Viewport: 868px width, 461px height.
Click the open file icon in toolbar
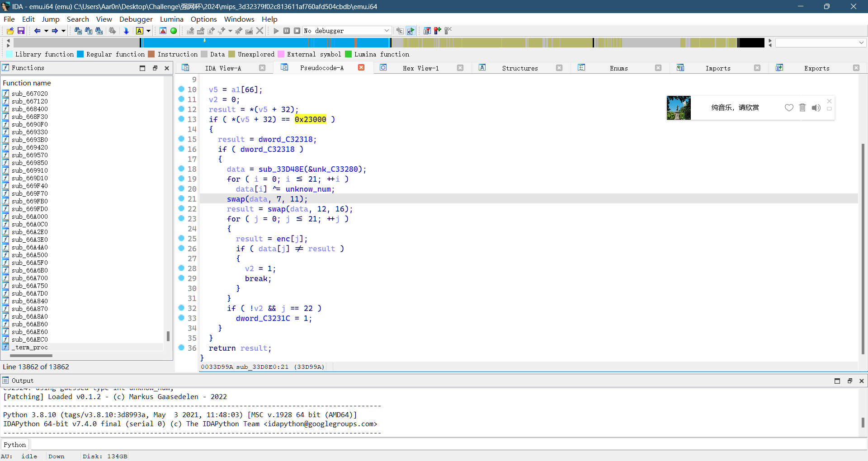tap(10, 31)
